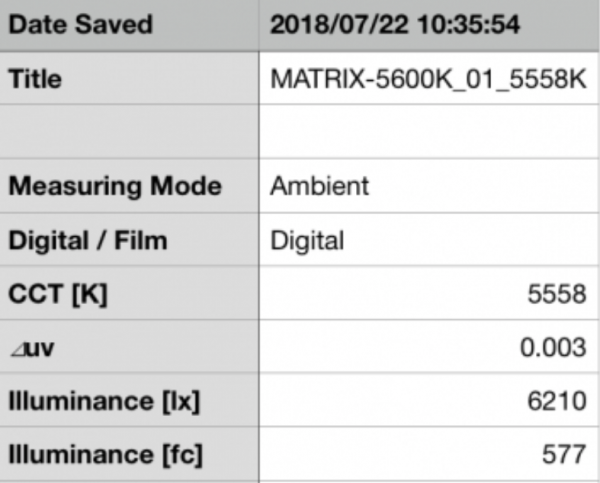Click the Title label cell
The image size is (600, 483).
point(129,79)
